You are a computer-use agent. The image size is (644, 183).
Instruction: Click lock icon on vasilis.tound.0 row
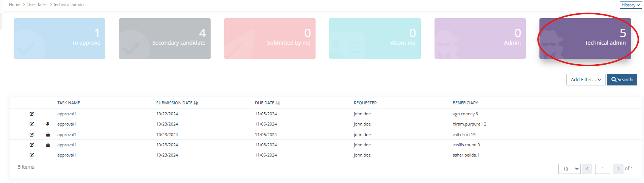[x=48, y=145]
